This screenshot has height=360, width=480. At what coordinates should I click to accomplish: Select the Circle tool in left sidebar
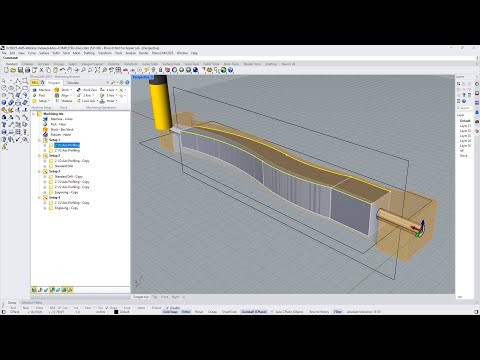pyautogui.click(x=4, y=88)
